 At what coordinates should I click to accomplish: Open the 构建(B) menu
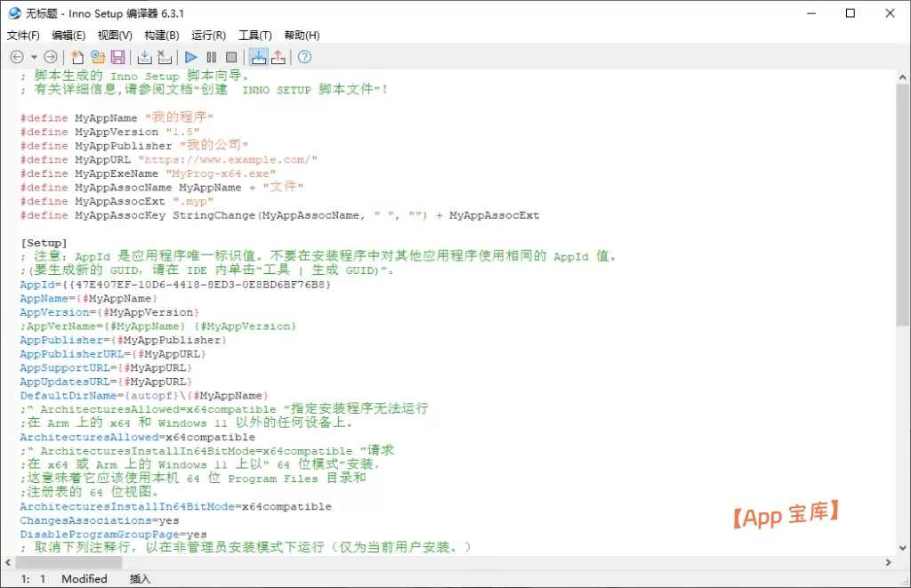click(161, 35)
